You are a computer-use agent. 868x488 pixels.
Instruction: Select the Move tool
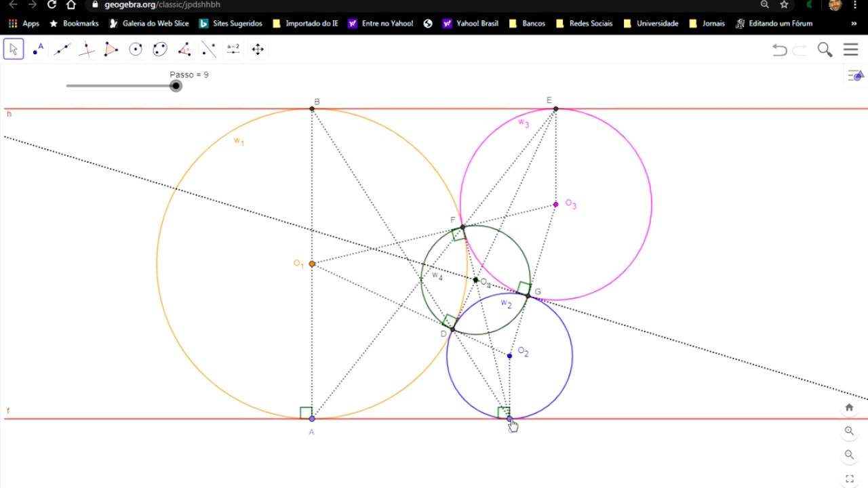pyautogui.click(x=14, y=49)
